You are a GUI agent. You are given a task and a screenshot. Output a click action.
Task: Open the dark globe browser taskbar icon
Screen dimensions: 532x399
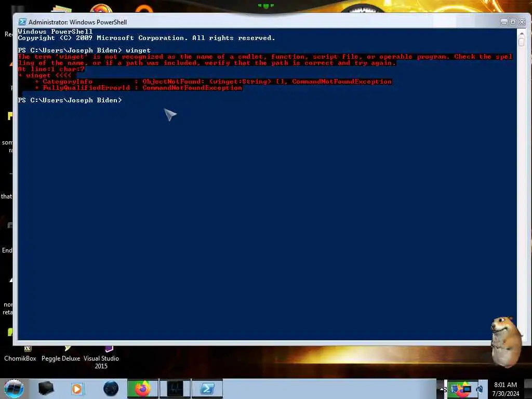click(111, 389)
